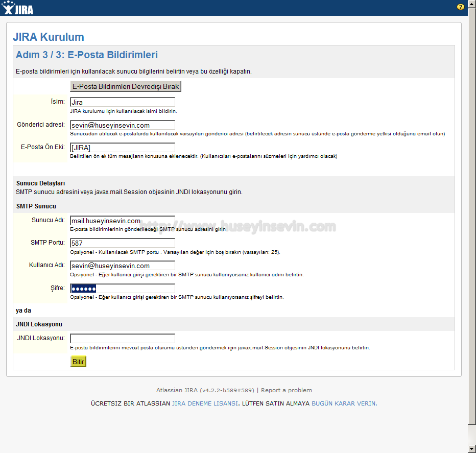Viewport: 476px width, 453px height.
Task: Click the 'Gönderici adresi:' label
Action: [x=41, y=125]
